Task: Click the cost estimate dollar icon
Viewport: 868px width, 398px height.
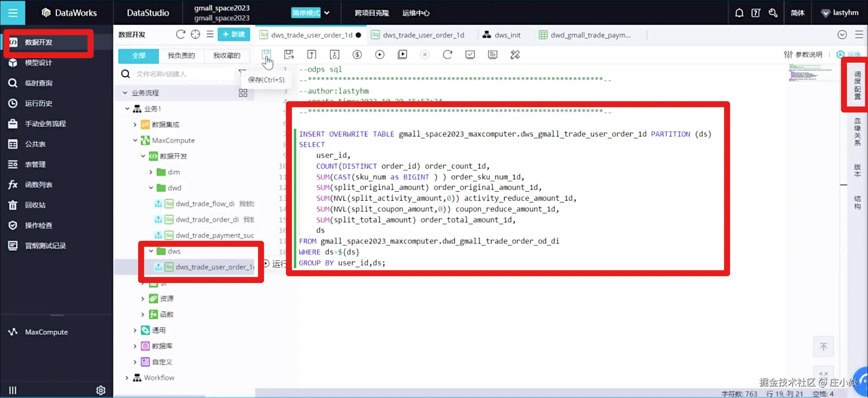Action: pyautogui.click(x=357, y=55)
